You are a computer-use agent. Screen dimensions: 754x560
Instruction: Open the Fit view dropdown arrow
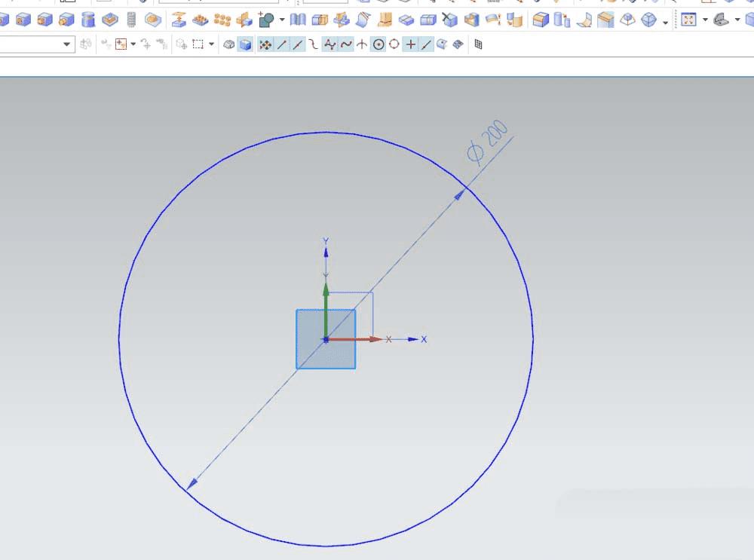[x=705, y=20]
